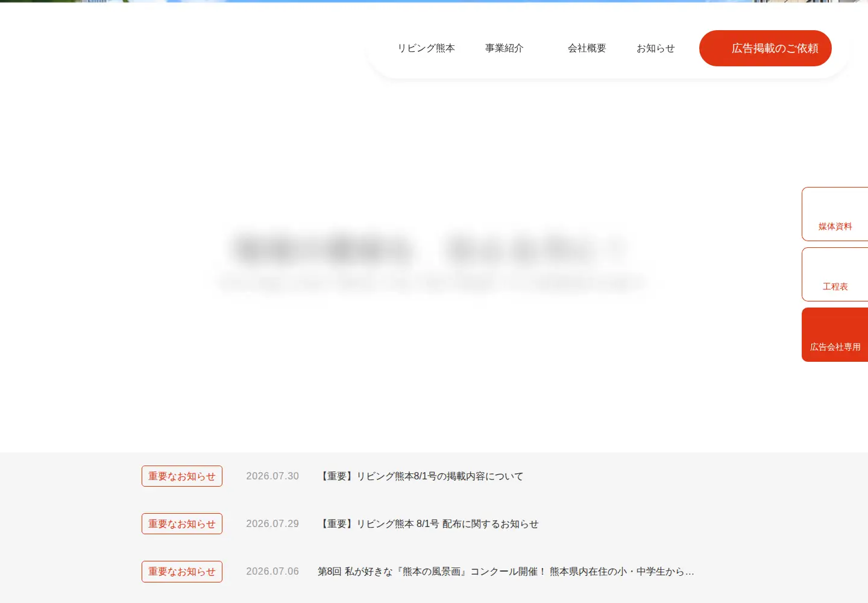Image resolution: width=868 pixels, height=603 pixels.
Task: Select the date text 2026.07.29
Action: pos(272,524)
